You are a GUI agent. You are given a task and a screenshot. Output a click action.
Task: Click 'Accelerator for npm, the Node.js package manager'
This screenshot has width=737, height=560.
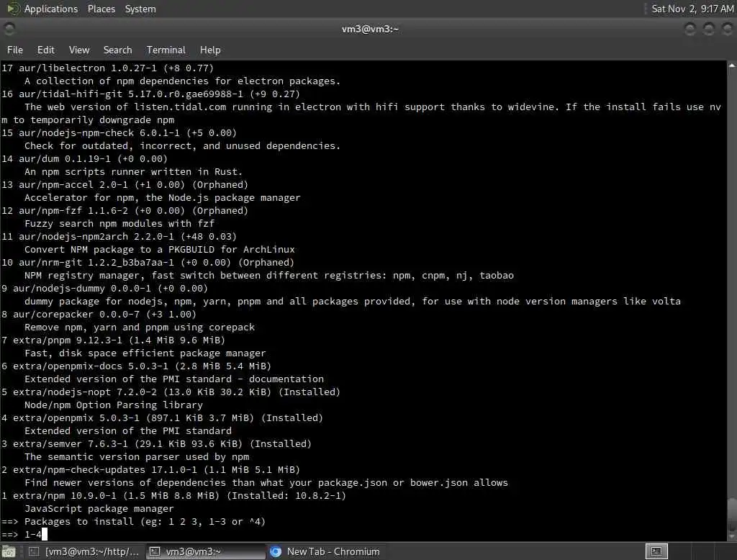click(x=162, y=198)
